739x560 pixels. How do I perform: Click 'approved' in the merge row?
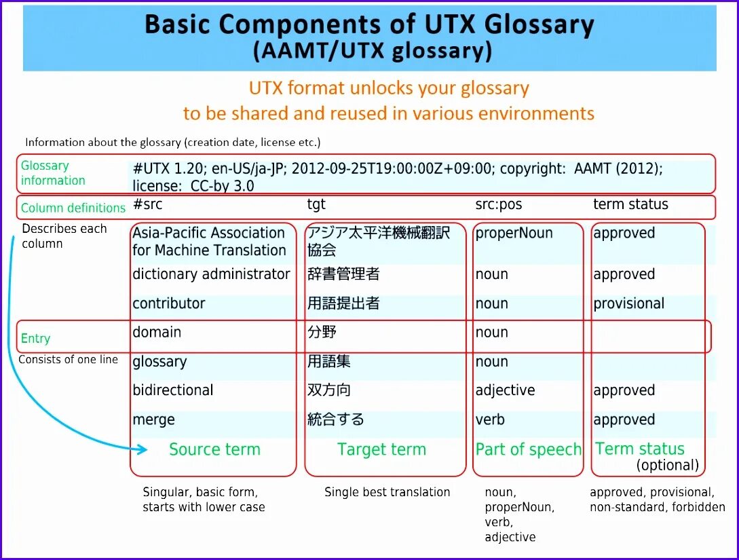(624, 420)
